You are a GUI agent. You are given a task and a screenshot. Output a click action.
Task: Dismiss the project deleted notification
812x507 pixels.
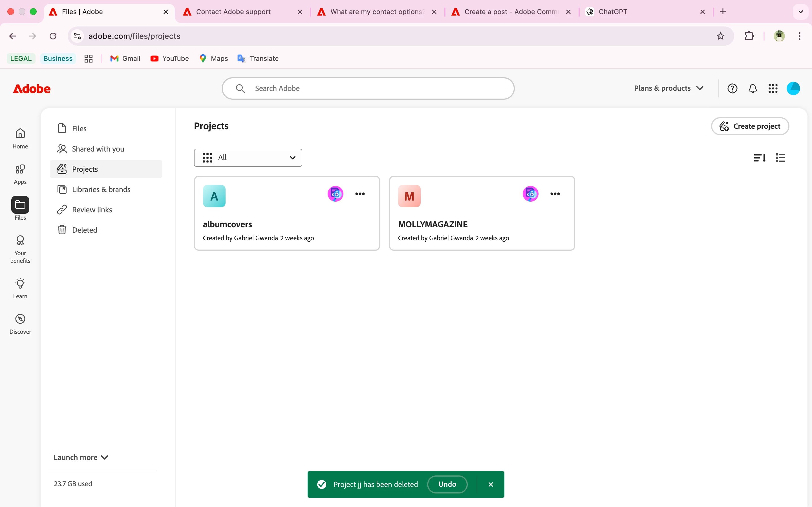pyautogui.click(x=491, y=484)
